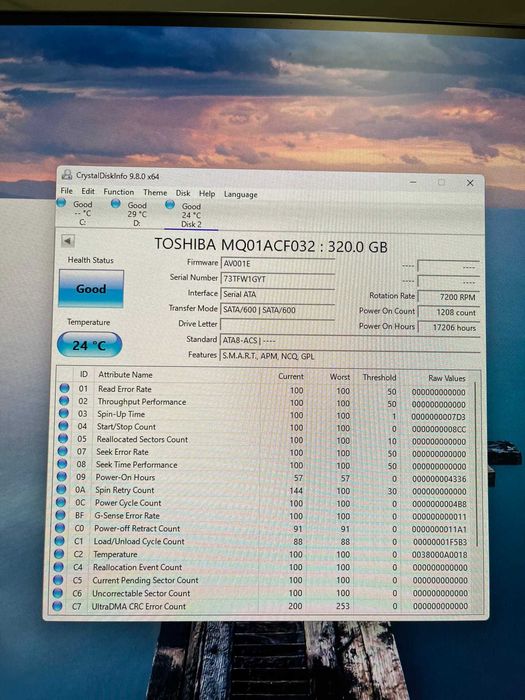The width and height of the screenshot is (525, 700).
Task: Click status icon for Uncorrectable Sector Count
Action: 57,592
